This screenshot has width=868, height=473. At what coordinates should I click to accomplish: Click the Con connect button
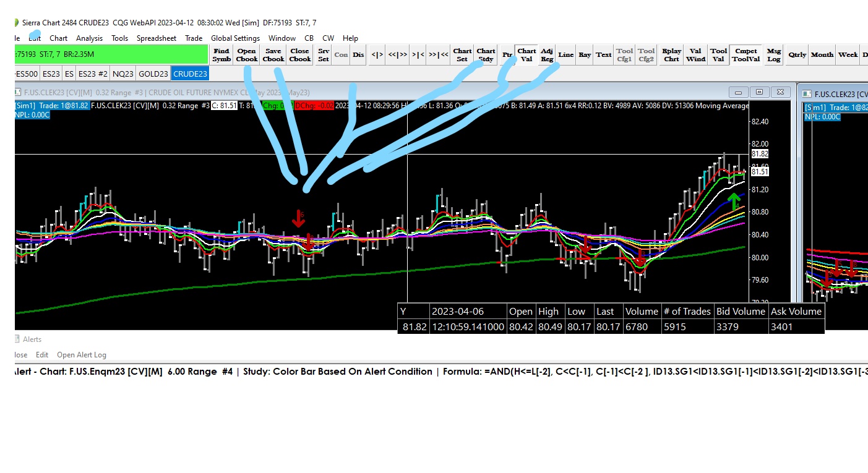[x=341, y=54]
